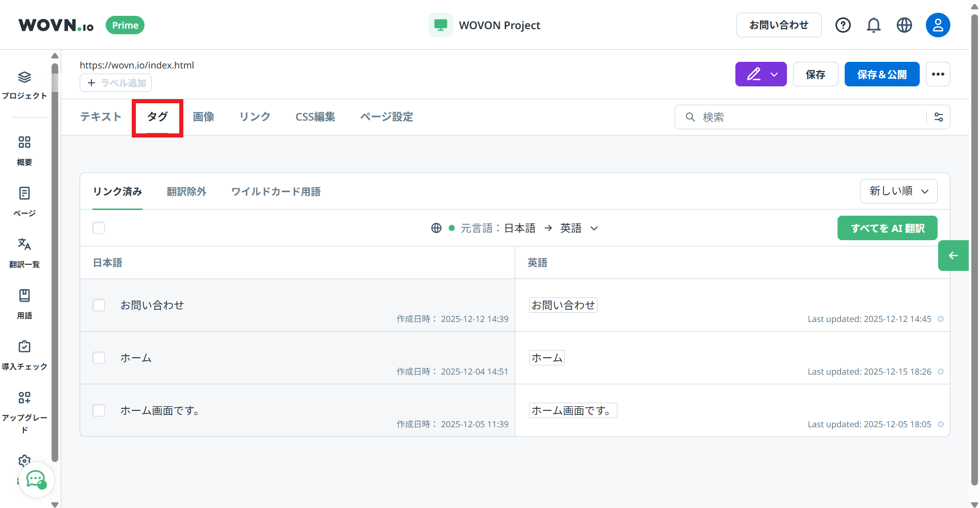
Task: Select the 翻訳除外 sub-tab
Action: (x=186, y=192)
